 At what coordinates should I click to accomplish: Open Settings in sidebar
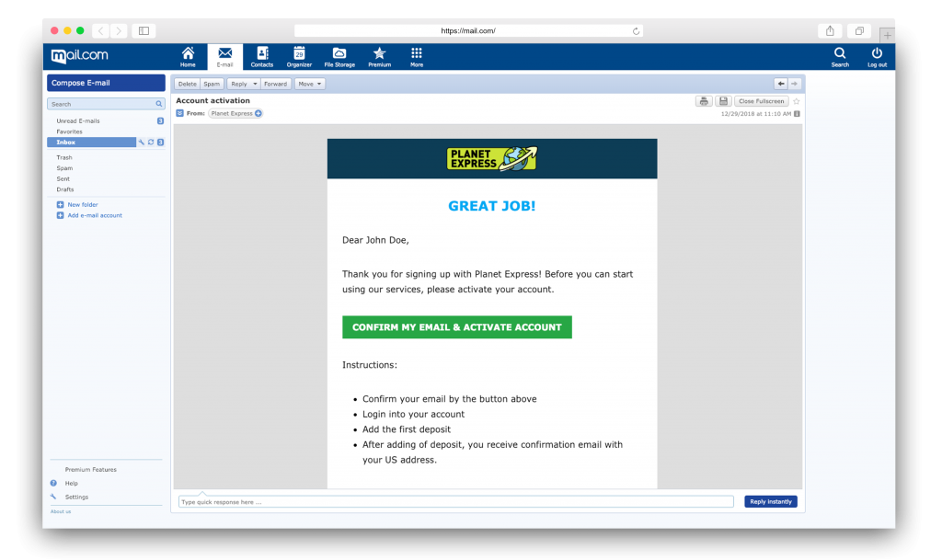coord(76,497)
